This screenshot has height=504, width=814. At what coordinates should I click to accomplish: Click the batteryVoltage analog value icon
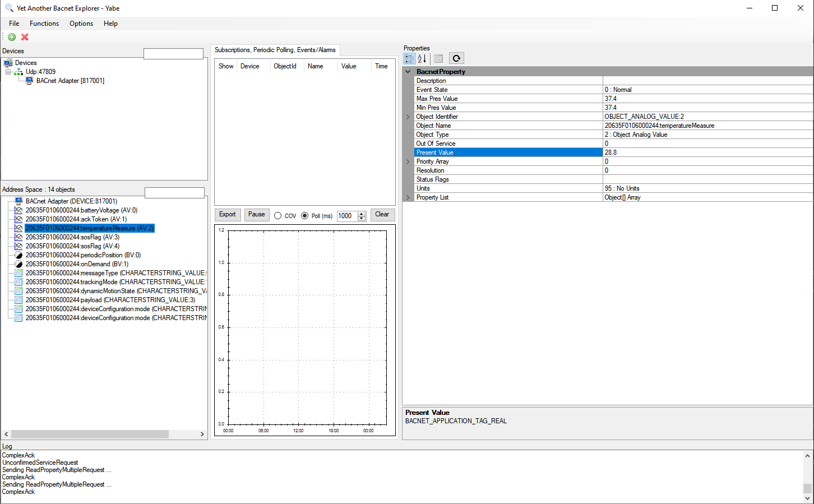pos(18,210)
